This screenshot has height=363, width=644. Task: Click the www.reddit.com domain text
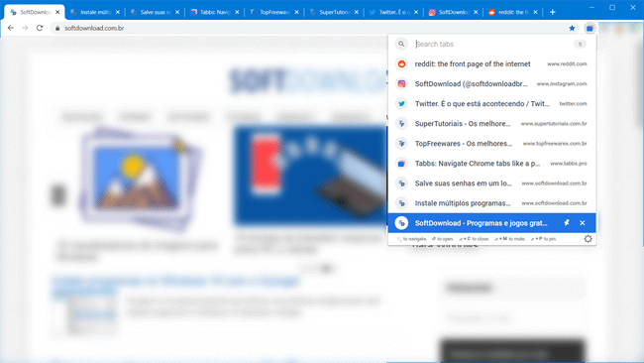[567, 64]
